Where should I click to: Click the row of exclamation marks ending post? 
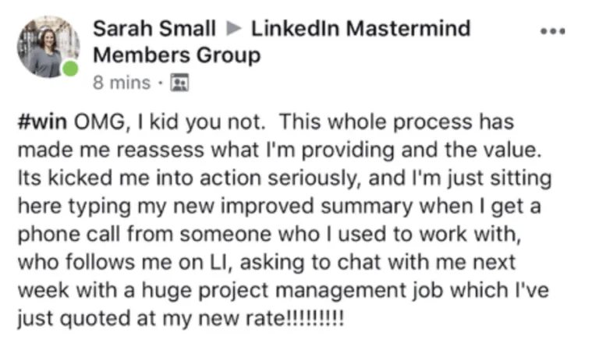[315, 318]
